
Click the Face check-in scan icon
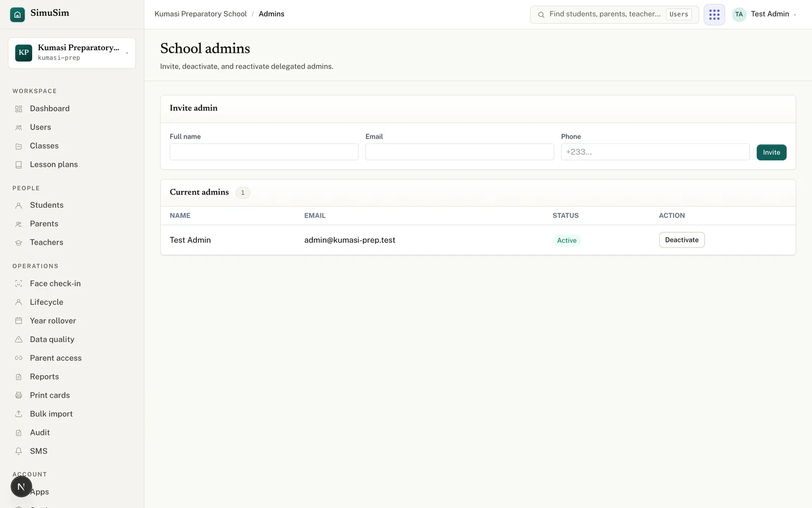pyautogui.click(x=19, y=283)
